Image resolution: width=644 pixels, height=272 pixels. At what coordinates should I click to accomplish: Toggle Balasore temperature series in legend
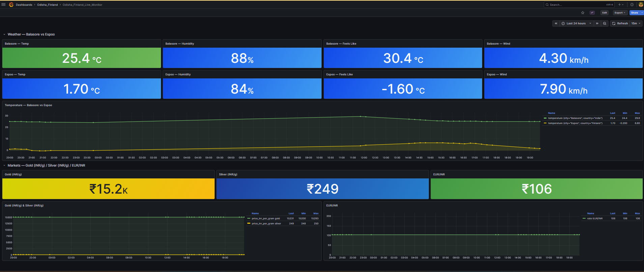coord(575,118)
